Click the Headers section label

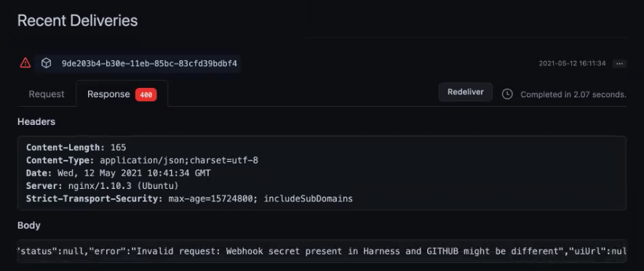tap(36, 122)
